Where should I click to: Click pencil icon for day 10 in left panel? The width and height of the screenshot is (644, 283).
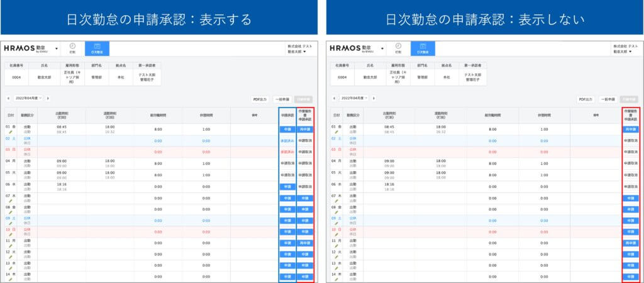(11, 235)
